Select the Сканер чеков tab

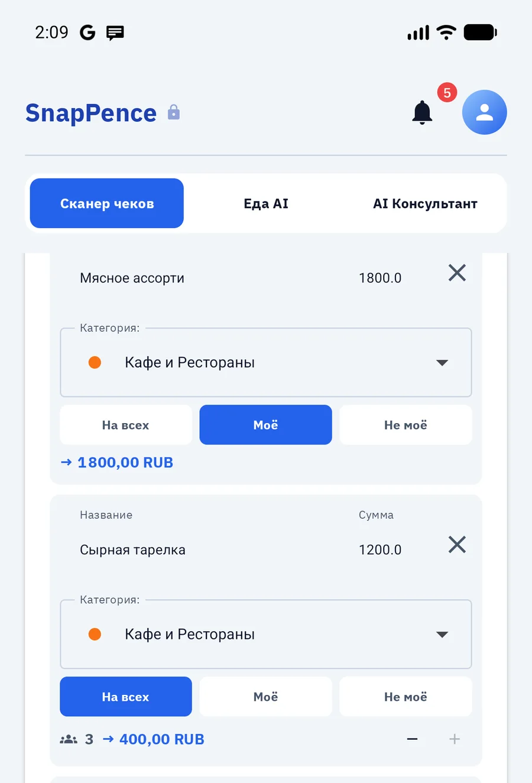(x=107, y=203)
